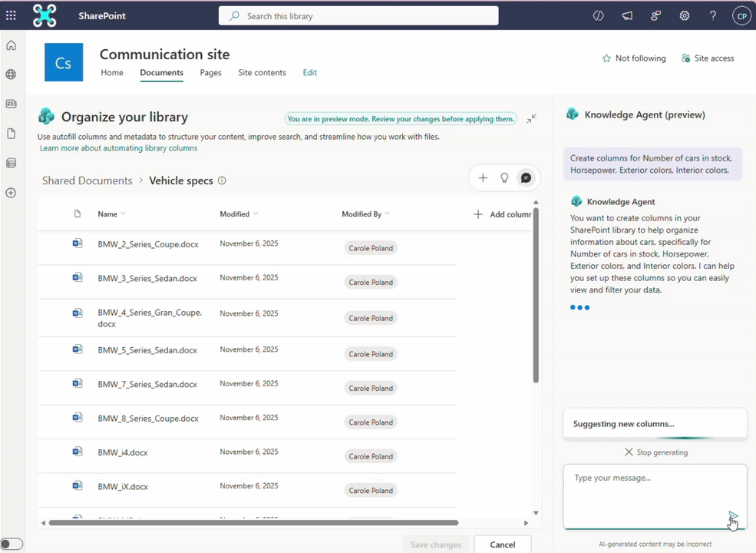The height and width of the screenshot is (553, 756).
Task: Open the Learn more about automating library columns link
Action: (x=118, y=147)
